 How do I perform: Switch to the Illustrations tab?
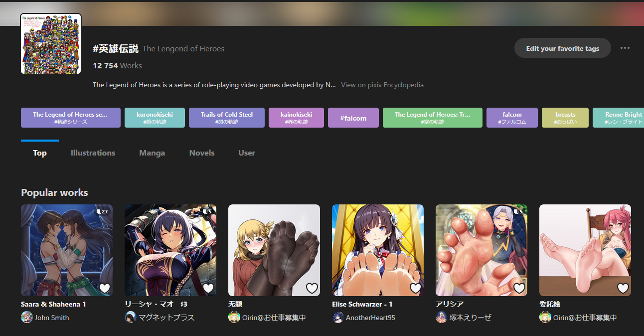93,153
